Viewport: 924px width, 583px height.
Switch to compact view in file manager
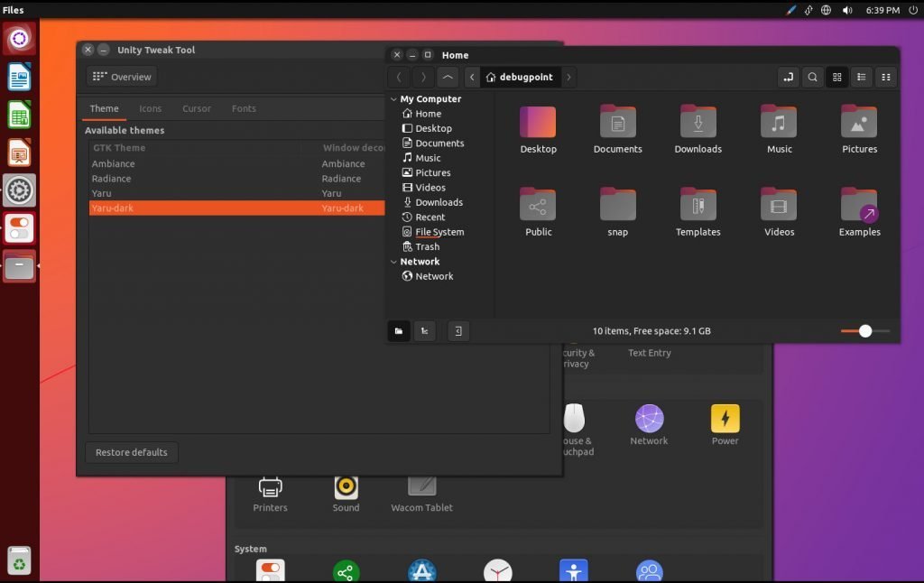(x=886, y=78)
